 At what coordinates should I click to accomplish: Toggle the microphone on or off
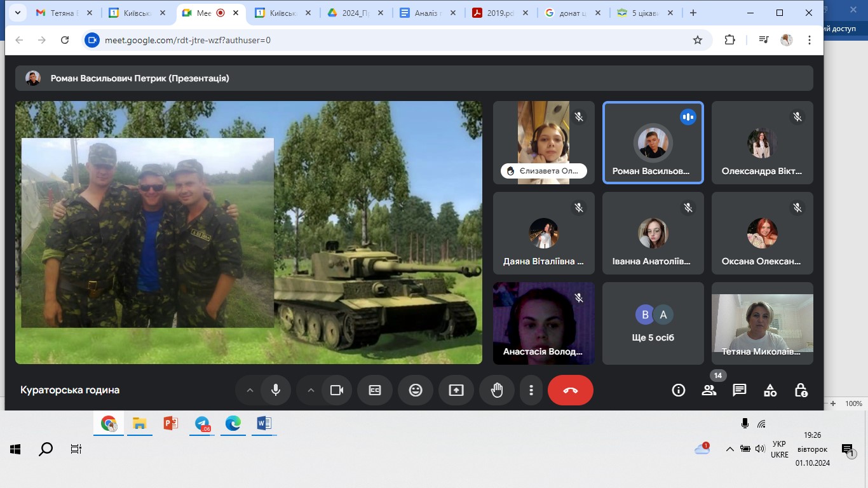tap(276, 390)
